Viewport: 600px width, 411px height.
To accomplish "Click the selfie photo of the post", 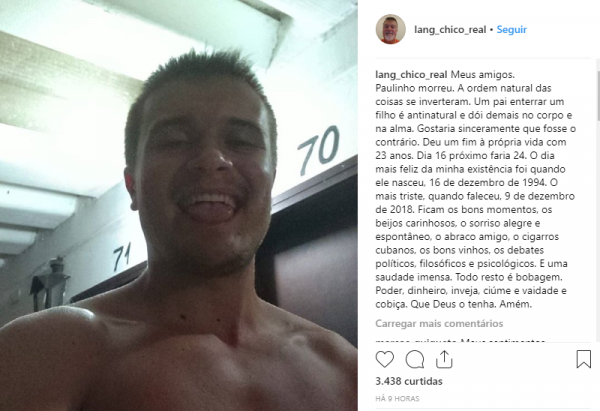I will [179, 206].
